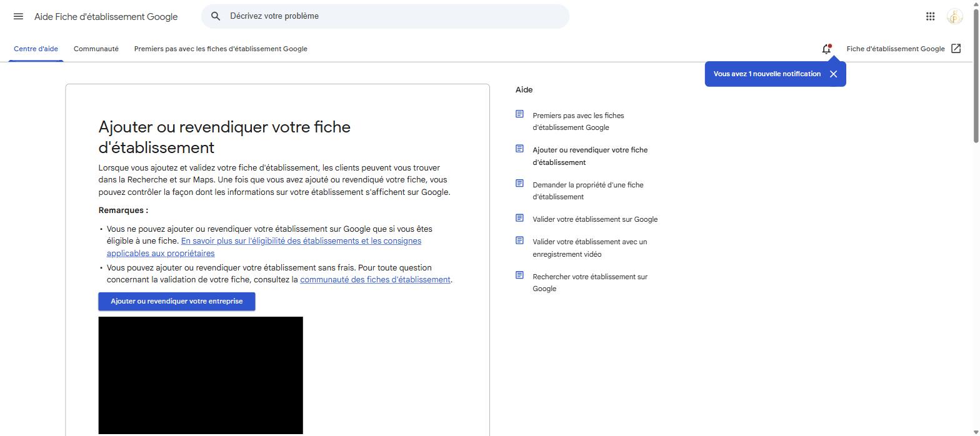Open sidebar article Ajouter ou revendiquer votre fiche
980x436 pixels.
point(590,156)
